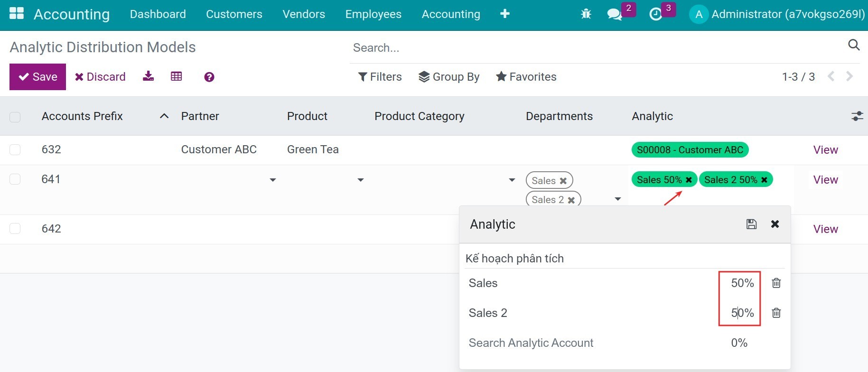This screenshot has height=372, width=868.
Task: Open the Filters dropdown
Action: click(380, 76)
